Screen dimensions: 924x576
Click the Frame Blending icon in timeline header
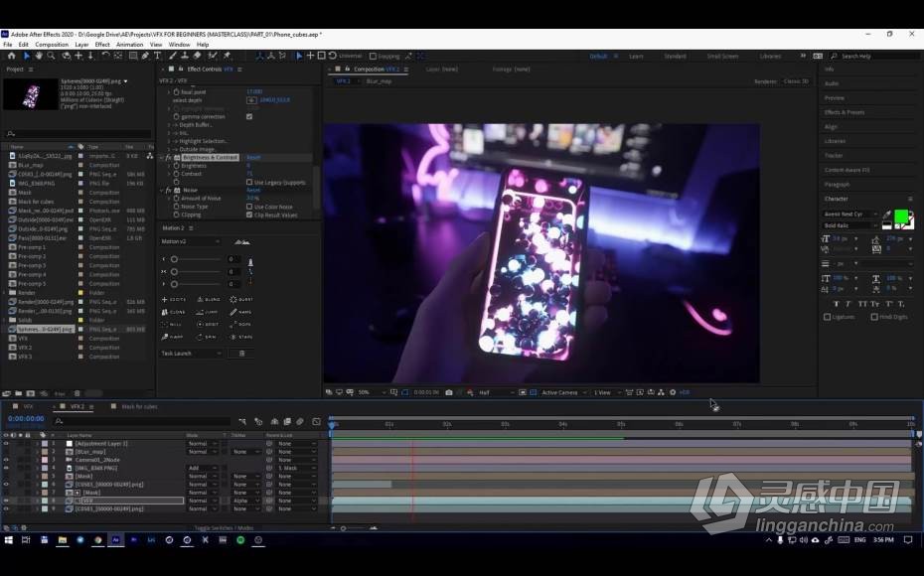point(287,421)
